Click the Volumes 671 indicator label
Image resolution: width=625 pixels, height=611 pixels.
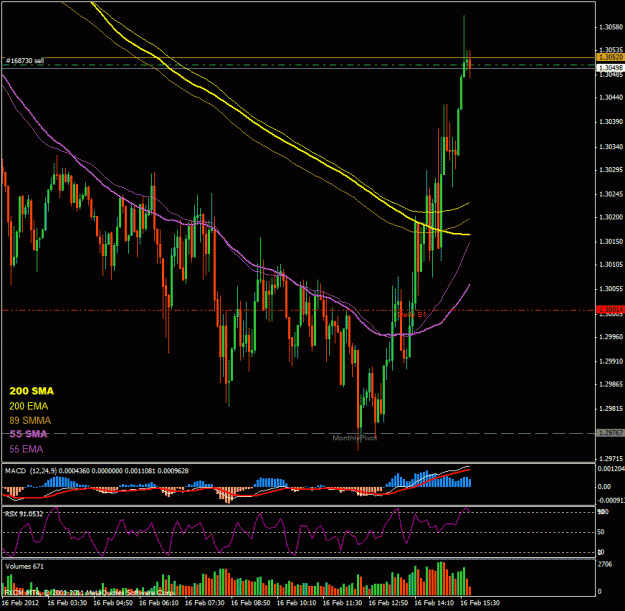[x=24, y=566]
